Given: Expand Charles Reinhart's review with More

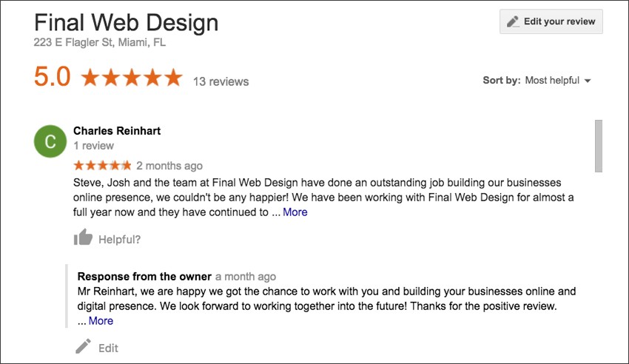Looking at the screenshot, I should (295, 212).
